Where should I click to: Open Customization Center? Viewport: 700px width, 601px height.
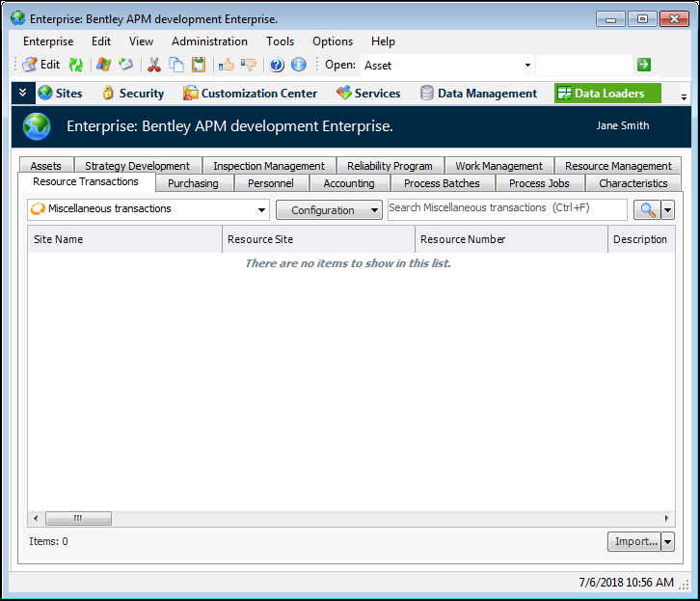(x=250, y=93)
